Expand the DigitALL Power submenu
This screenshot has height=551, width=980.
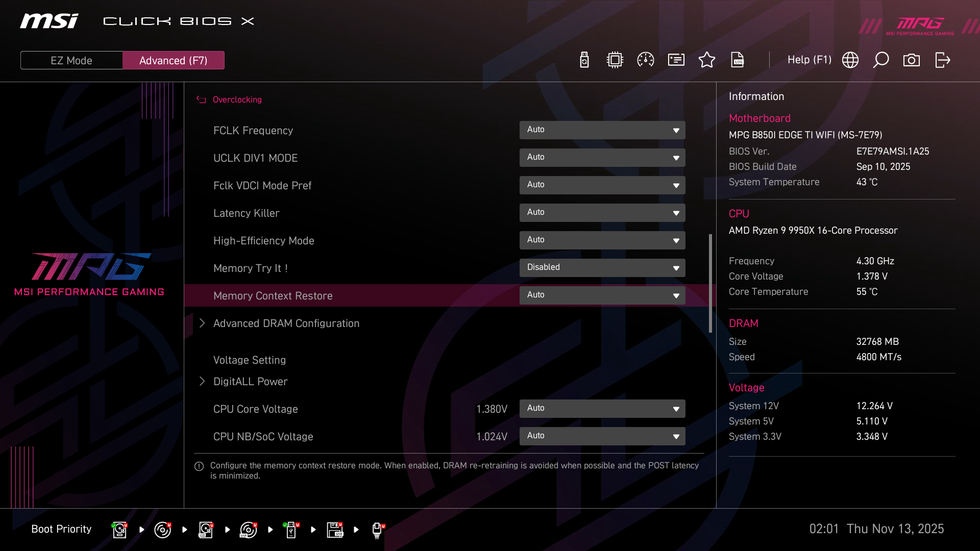(250, 382)
